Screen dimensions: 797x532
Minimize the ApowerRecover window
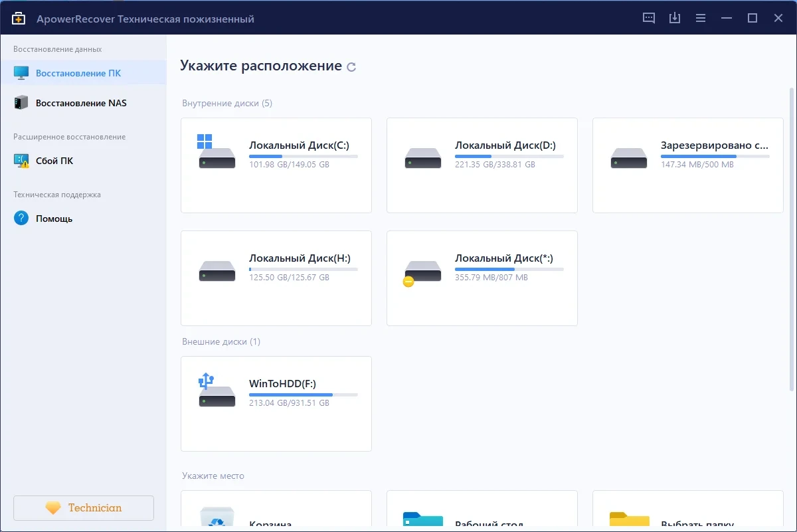[727, 19]
